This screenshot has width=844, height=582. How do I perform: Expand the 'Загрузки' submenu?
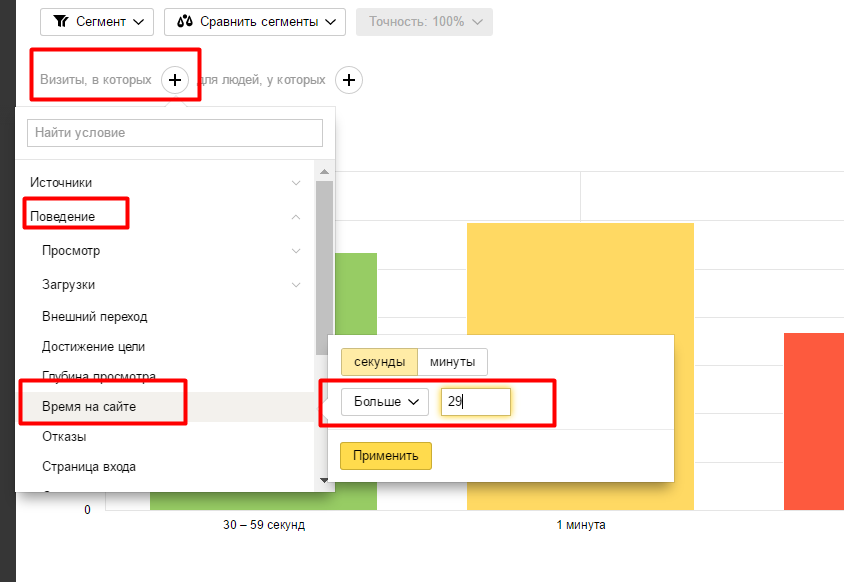coord(170,284)
